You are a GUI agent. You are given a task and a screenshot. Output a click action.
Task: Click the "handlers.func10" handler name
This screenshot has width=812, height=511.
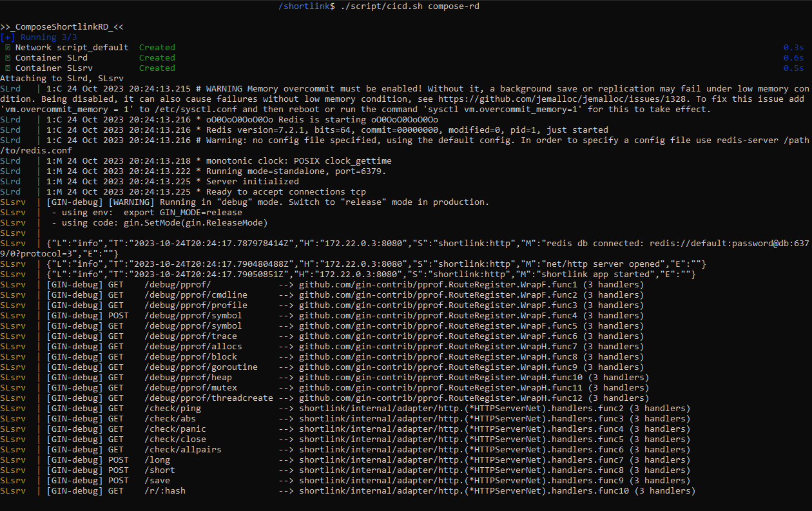[590, 491]
